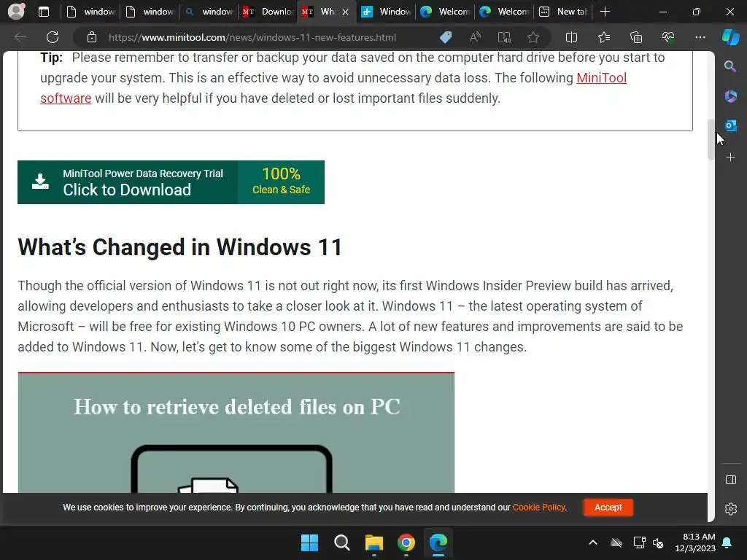Switch to first 'Welcom' Edge tab
This screenshot has width=747, height=560.
pos(445,12)
